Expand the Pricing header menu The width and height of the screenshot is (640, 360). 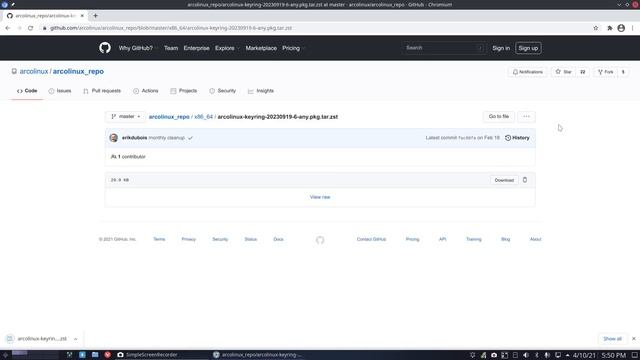tap(293, 48)
